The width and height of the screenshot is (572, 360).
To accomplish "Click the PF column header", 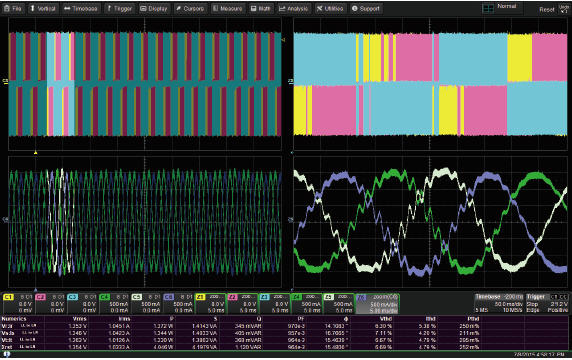I will (301, 319).
